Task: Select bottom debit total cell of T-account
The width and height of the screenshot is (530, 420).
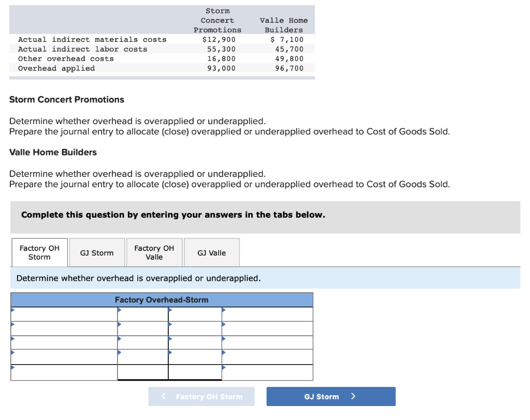Action: [143, 372]
